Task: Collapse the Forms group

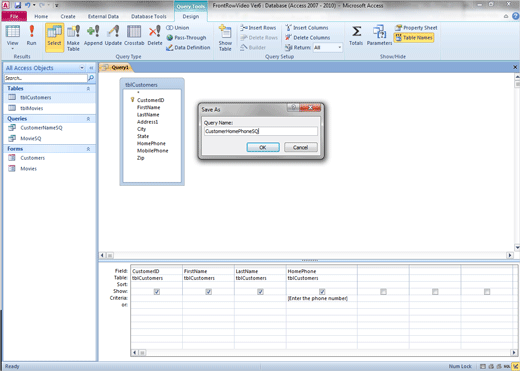Action: tap(88, 149)
